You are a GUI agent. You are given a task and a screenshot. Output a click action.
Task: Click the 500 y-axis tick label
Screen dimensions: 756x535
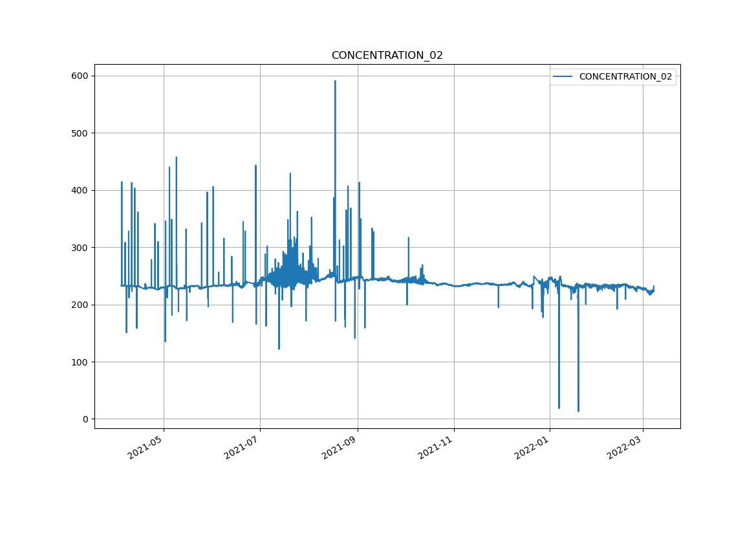[80, 133]
